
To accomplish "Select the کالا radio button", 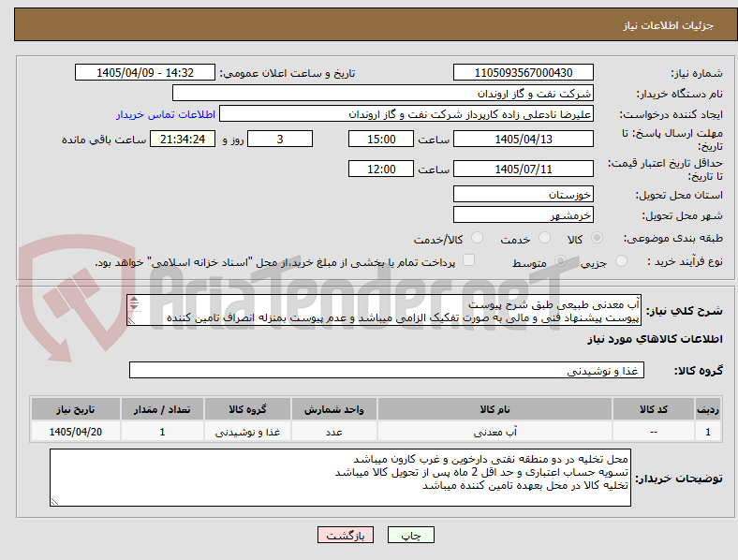I will 597,238.
